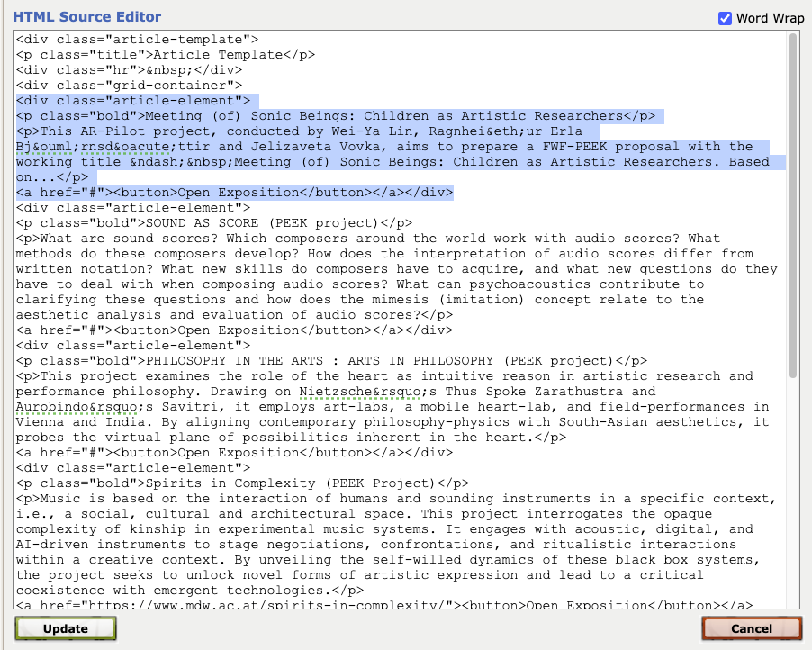Click the mdw.ac.at spirits-in-complexity href line
812x650 pixels.
[x=383, y=606]
